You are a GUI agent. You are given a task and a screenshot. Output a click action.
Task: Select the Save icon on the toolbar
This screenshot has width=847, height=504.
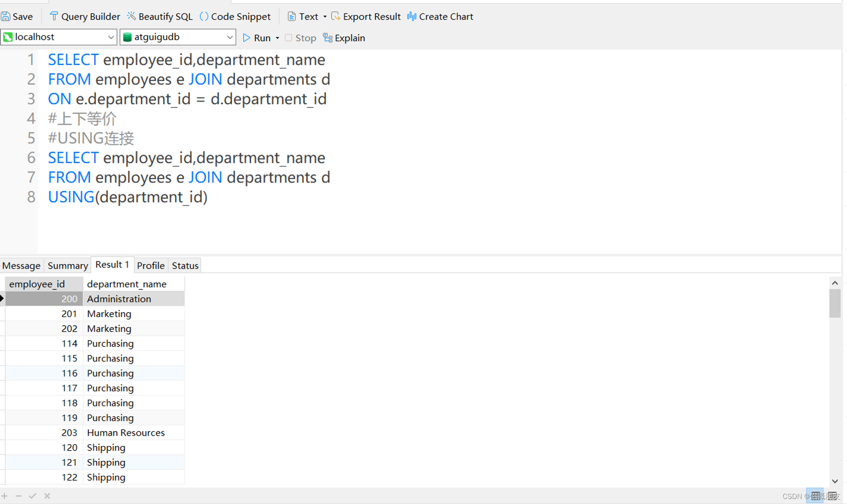coord(17,16)
